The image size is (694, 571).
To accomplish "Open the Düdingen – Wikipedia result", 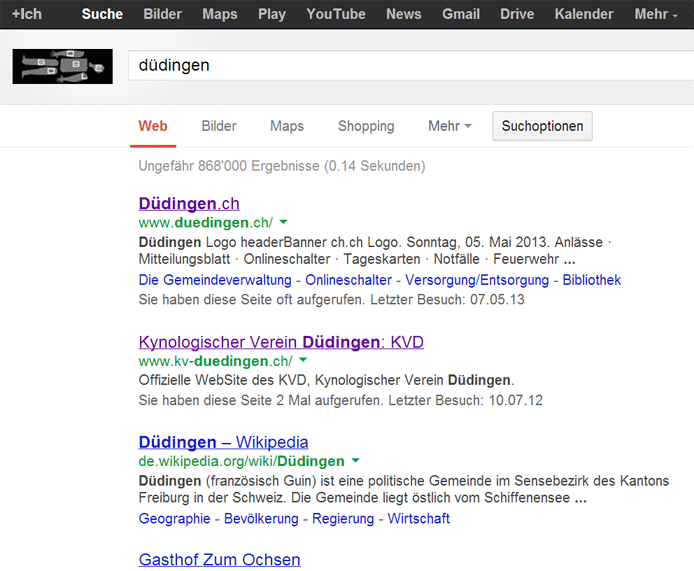I will coord(223,442).
